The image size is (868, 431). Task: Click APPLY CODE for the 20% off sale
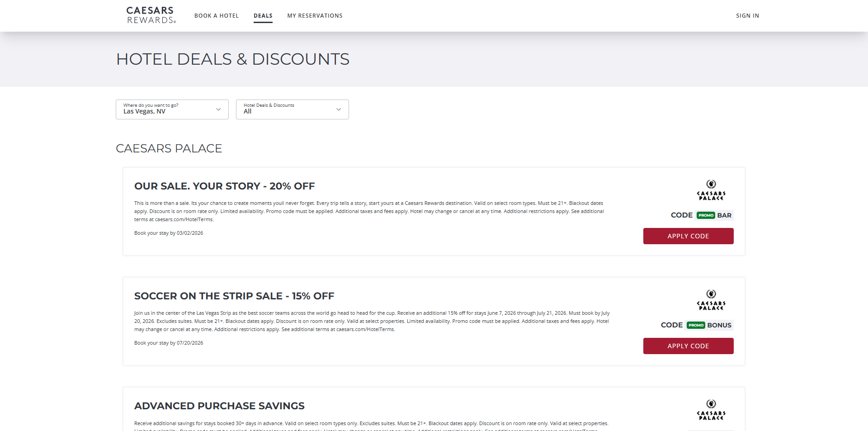(688, 236)
